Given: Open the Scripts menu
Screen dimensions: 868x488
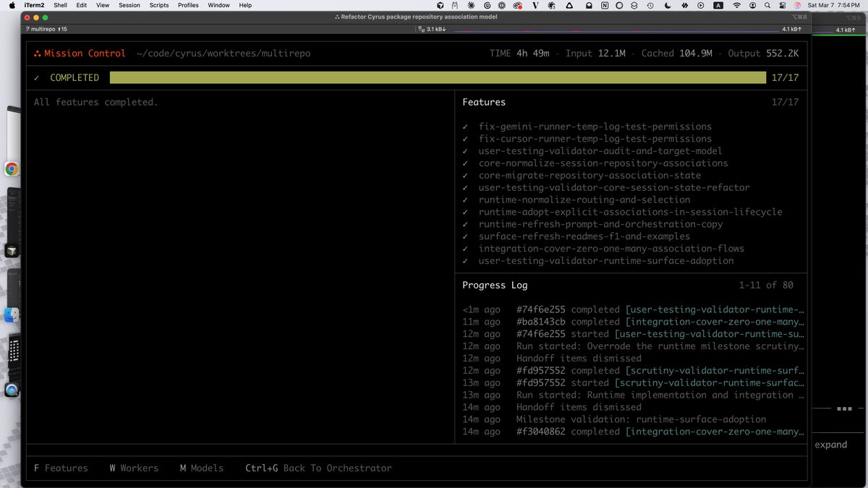Looking at the screenshot, I should [159, 5].
